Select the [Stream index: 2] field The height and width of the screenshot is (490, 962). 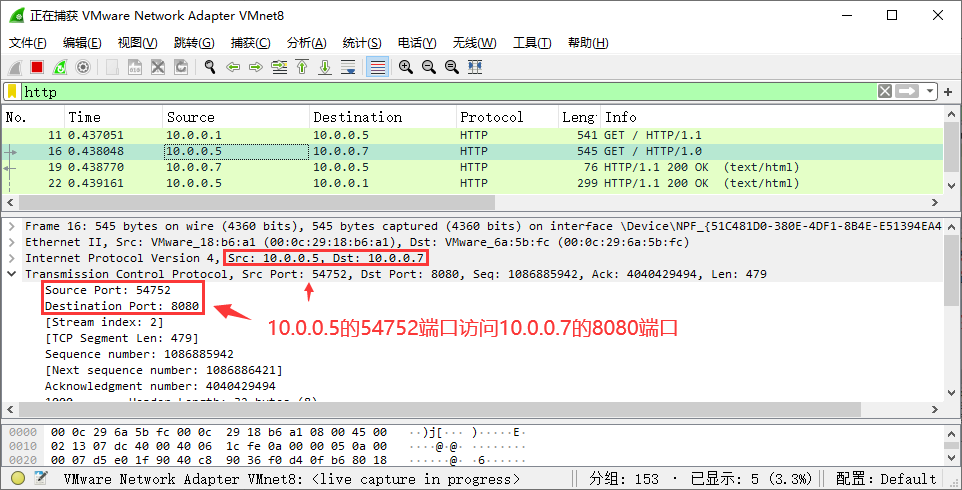(x=104, y=322)
